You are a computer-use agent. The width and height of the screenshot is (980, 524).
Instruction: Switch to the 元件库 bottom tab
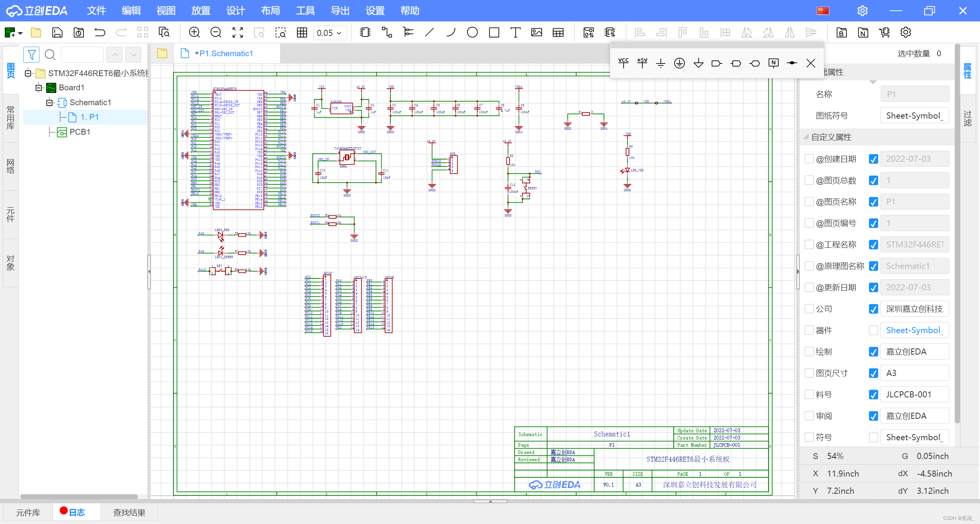point(28,513)
